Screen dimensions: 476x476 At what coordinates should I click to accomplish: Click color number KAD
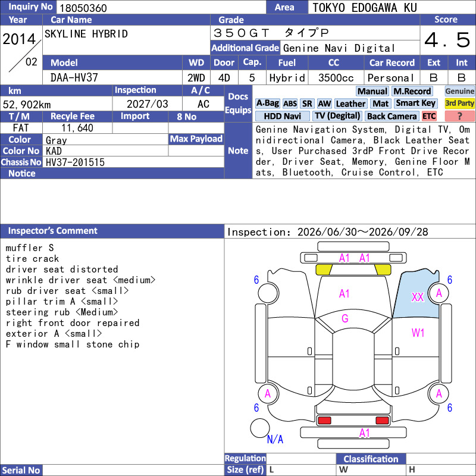(54, 151)
